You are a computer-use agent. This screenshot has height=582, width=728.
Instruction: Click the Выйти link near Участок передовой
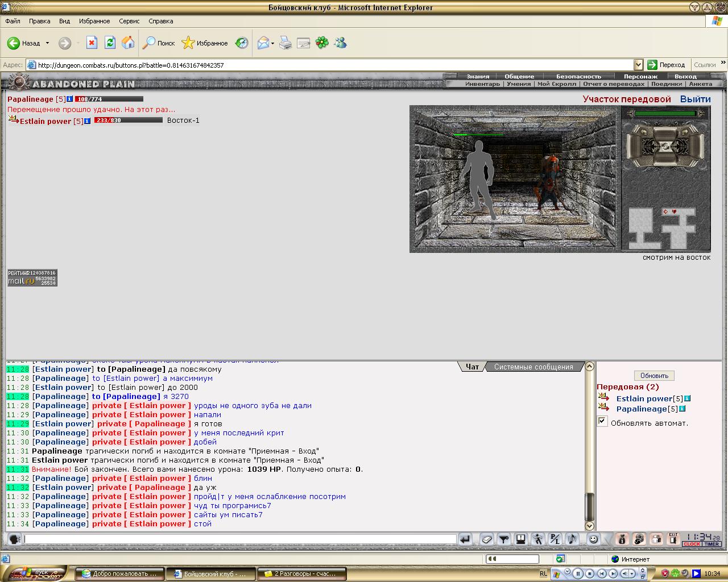pyautogui.click(x=695, y=99)
